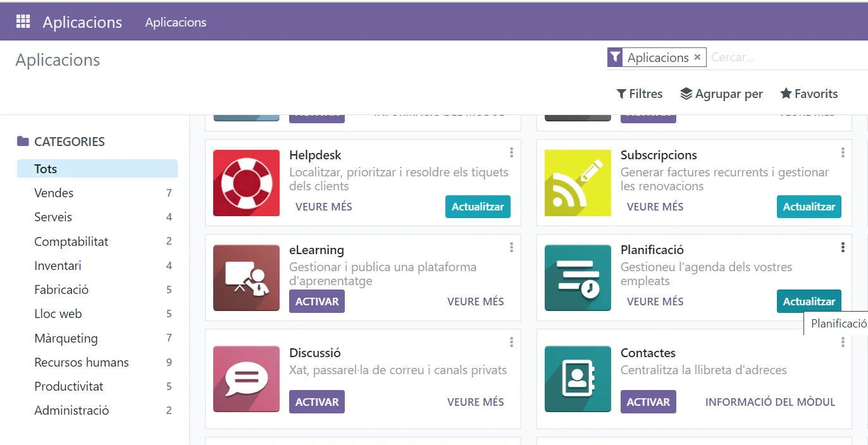Click the Contactes address book icon
This screenshot has height=445, width=868.
578,379
